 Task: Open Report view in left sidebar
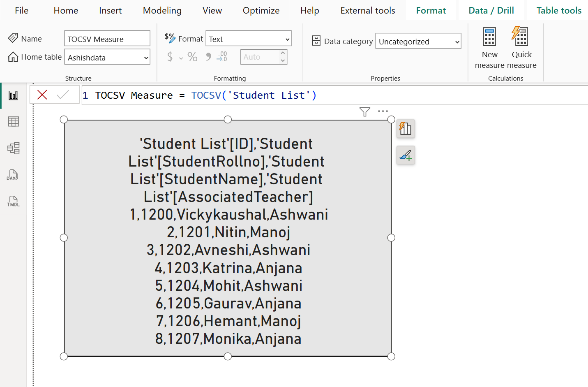coord(13,96)
